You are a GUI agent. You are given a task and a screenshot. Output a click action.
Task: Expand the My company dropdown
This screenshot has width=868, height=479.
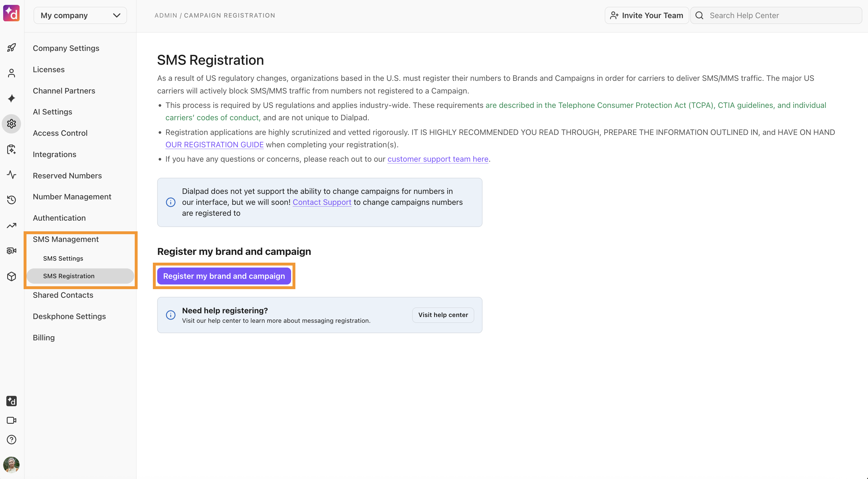(80, 16)
